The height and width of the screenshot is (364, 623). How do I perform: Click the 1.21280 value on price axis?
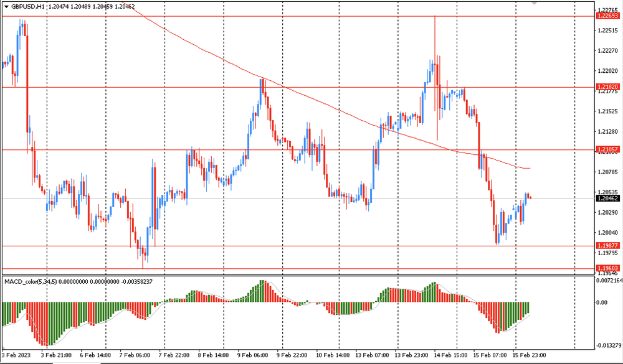coord(607,131)
